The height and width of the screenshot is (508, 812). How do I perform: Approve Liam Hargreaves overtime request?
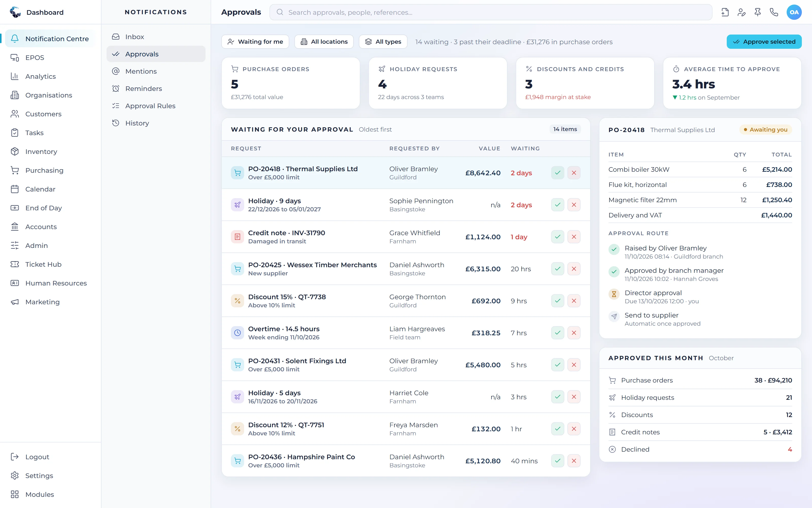click(558, 333)
